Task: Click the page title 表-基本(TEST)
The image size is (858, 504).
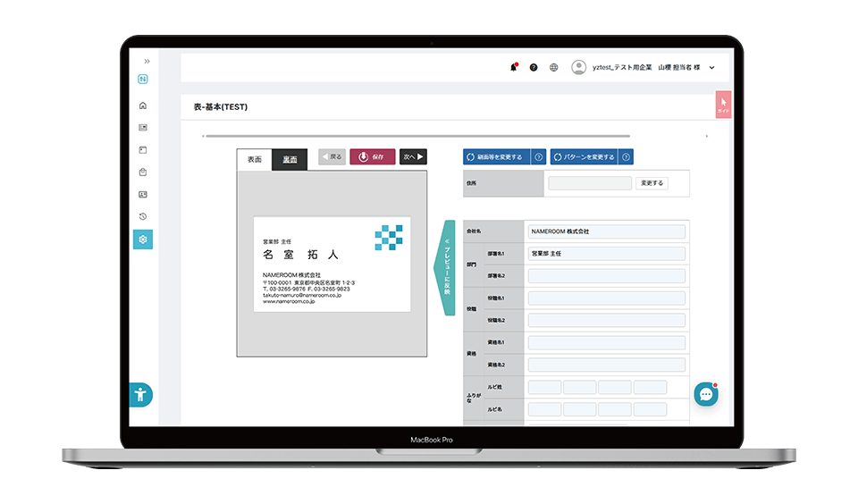Action: 221,106
